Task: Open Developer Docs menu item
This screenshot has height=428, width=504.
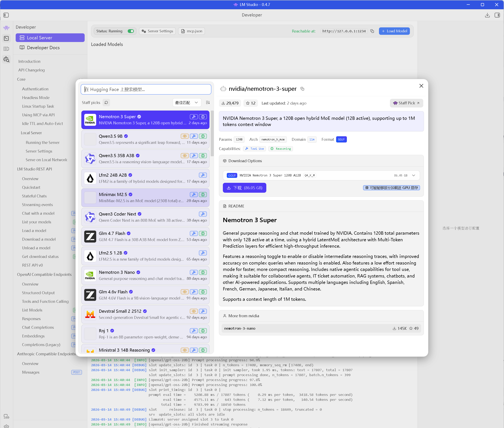Action: point(43,48)
